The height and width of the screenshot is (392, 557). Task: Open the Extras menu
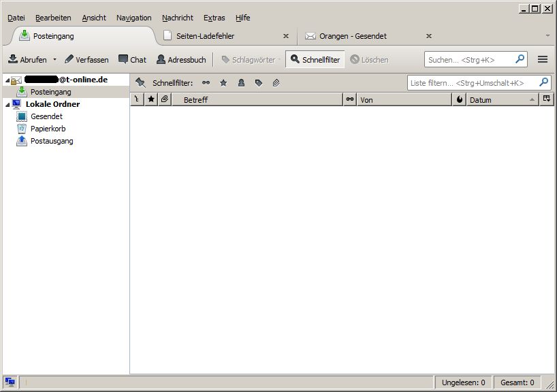214,18
